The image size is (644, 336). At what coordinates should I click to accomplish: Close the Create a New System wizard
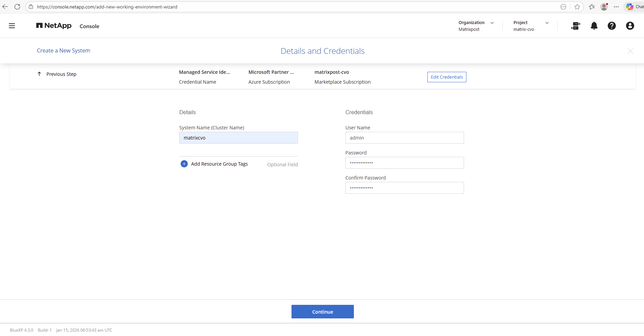point(630,51)
